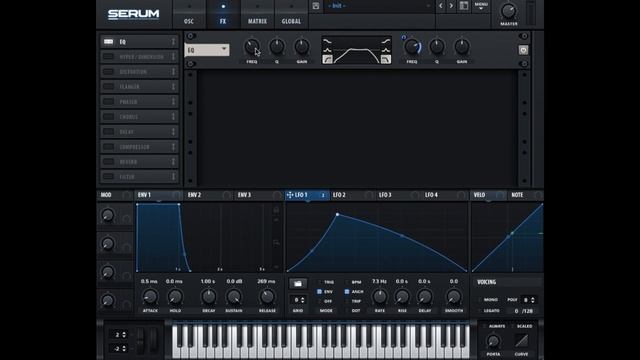Enable the LEGATO voicing checkbox
The width and height of the screenshot is (640, 360).
pyautogui.click(x=480, y=311)
